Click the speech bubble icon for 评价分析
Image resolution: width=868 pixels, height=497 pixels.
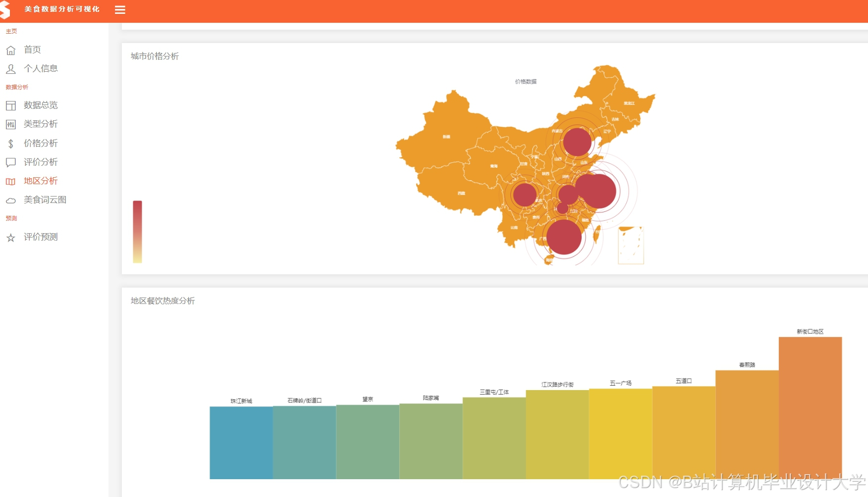coord(11,162)
